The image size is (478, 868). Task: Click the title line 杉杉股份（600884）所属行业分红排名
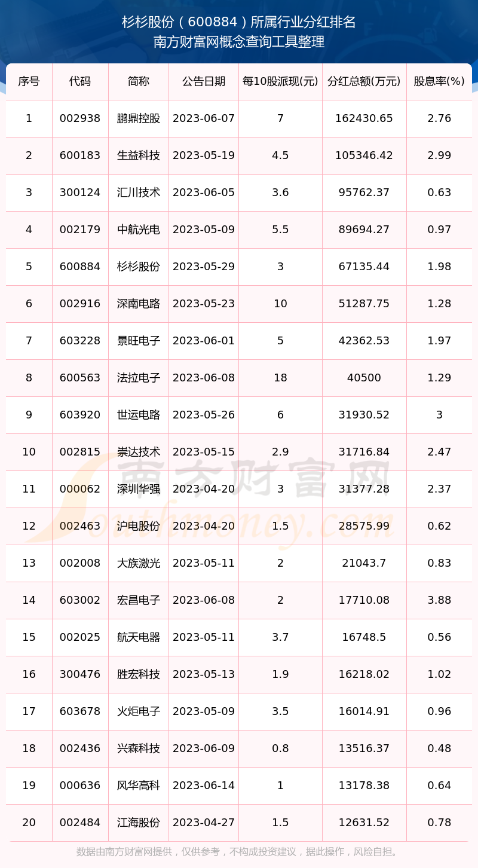point(239,22)
